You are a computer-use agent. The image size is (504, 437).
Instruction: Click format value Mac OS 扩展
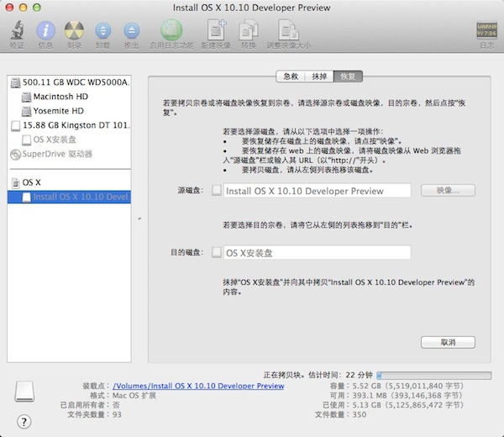point(134,396)
